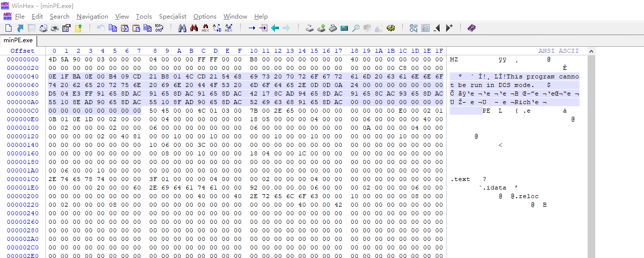Open the Specialist menu
The image size is (644, 258).
[x=173, y=17]
